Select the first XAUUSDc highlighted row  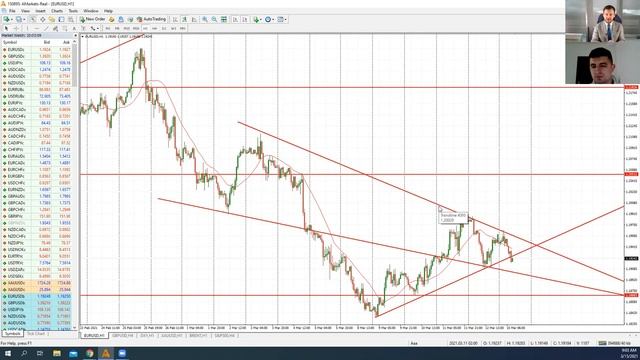(37, 283)
